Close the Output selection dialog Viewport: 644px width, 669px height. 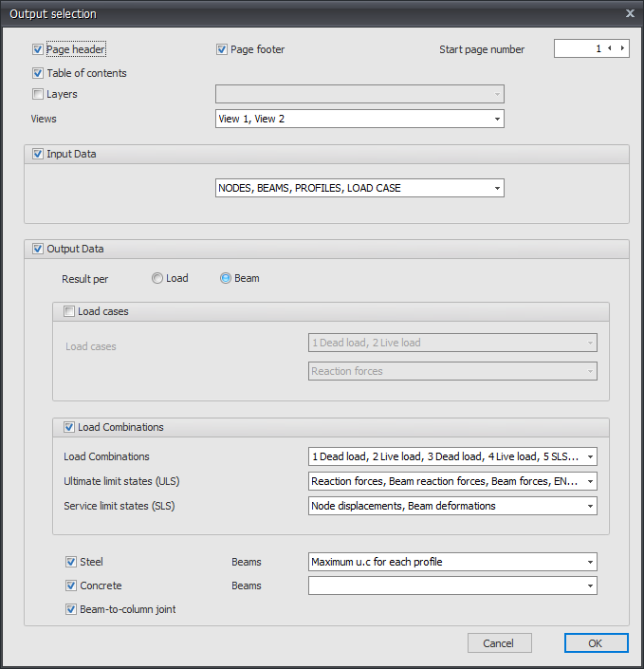630,13
